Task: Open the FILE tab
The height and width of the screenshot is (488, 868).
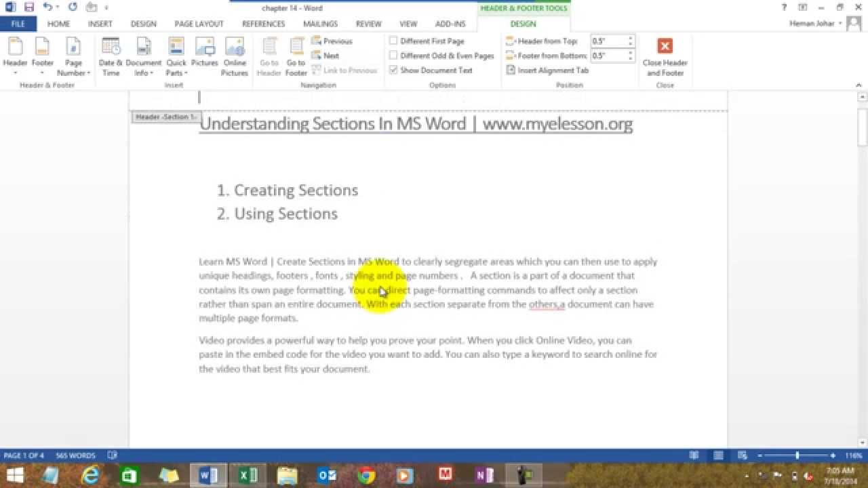Action: (18, 24)
